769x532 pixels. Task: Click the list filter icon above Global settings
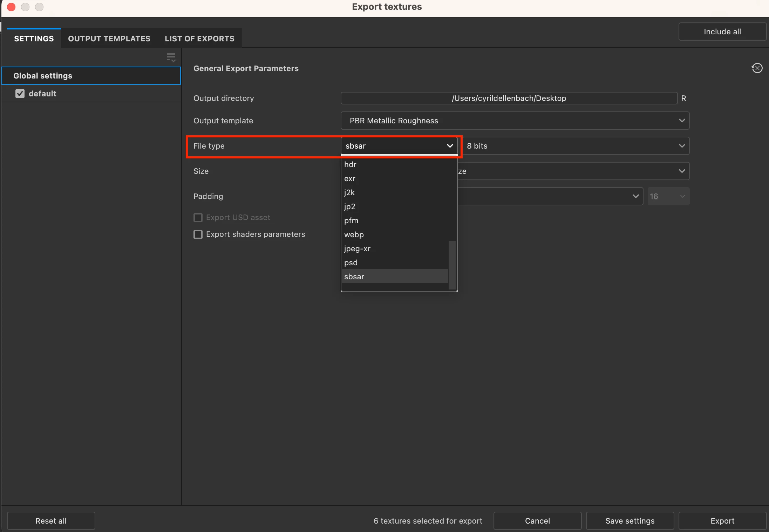coord(171,57)
